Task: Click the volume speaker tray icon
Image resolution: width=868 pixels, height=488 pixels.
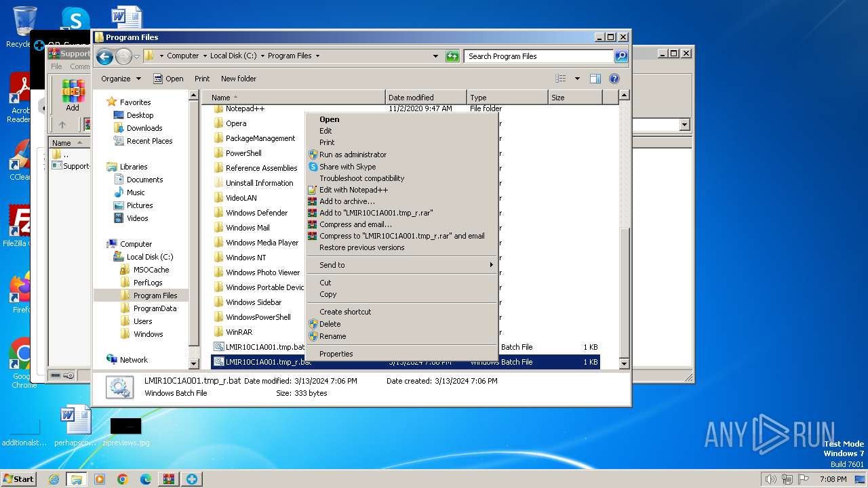Action: tap(770, 479)
